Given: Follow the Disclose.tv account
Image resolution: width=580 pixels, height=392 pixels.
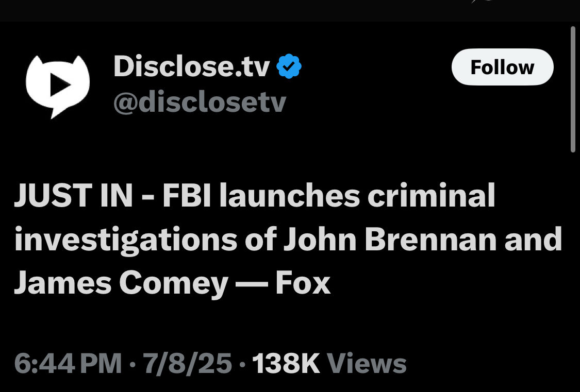Looking at the screenshot, I should click(x=502, y=67).
